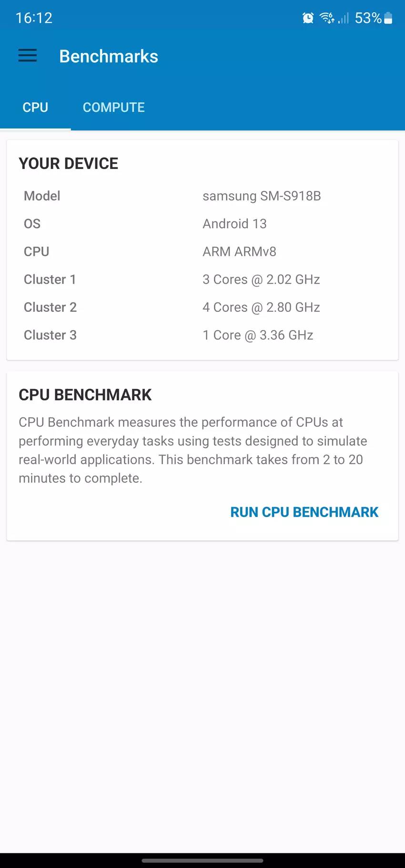Screen dimensions: 405x868
Task: Tap the 53% battery percentage text
Action: point(368,18)
